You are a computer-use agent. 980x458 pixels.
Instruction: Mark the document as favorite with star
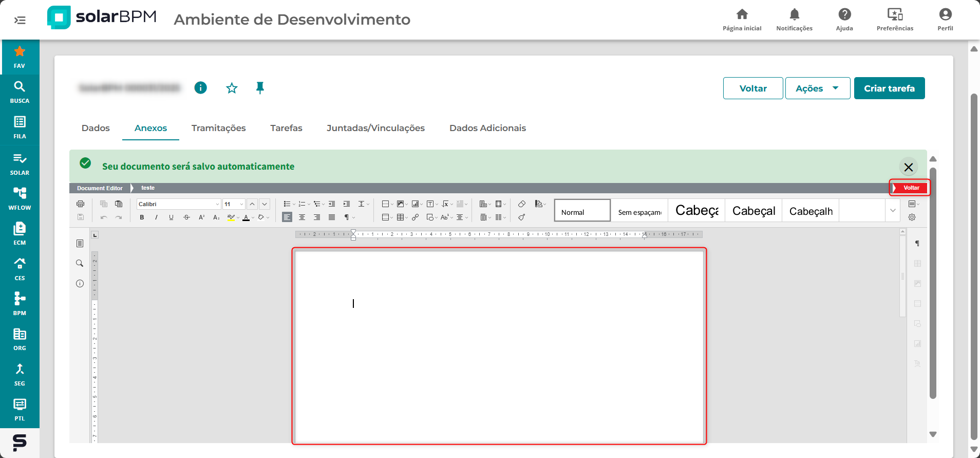[232, 88]
